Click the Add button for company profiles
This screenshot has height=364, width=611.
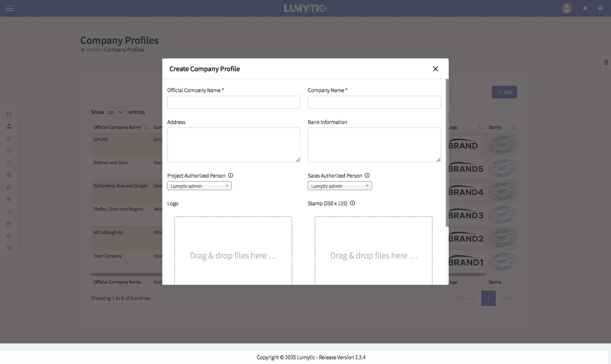coord(504,92)
